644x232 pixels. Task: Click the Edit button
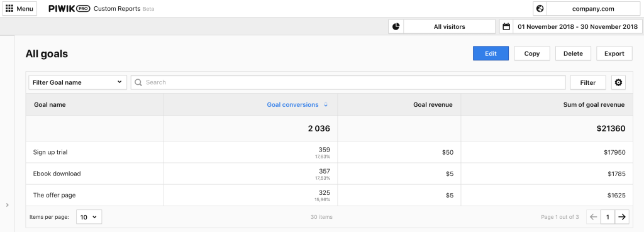[x=491, y=53]
